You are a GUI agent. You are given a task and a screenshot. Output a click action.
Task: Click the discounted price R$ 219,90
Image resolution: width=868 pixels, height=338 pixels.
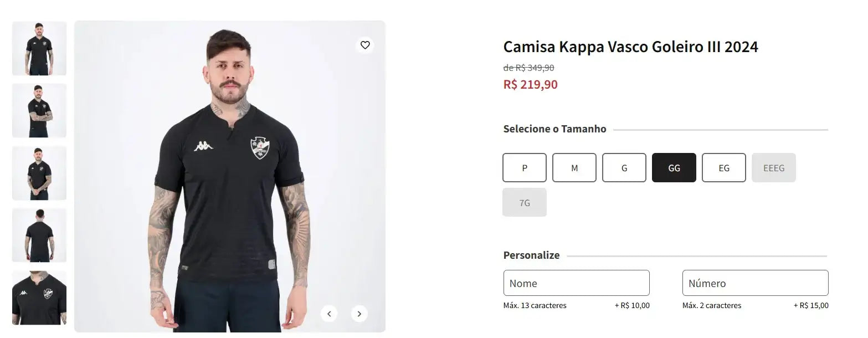click(x=530, y=84)
